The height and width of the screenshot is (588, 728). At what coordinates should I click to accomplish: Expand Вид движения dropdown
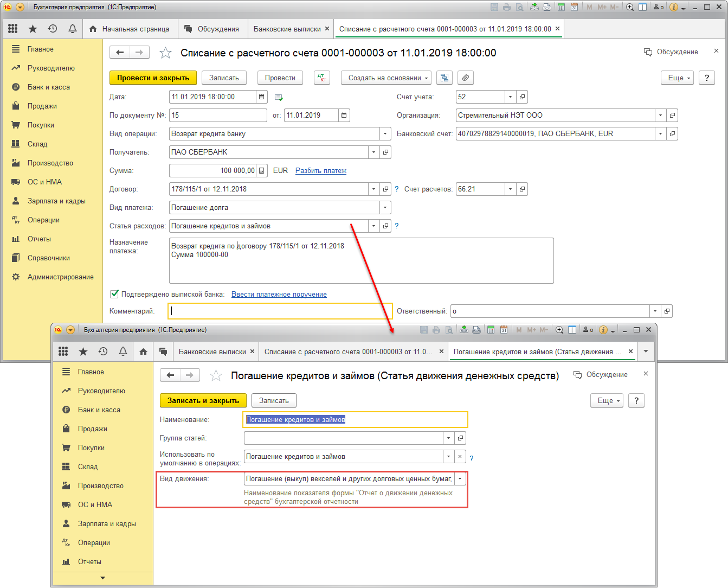tap(460, 479)
